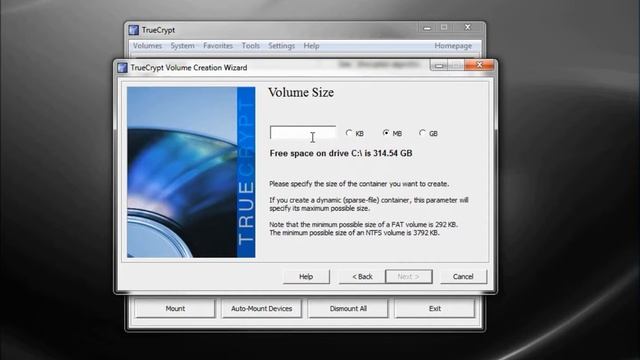Click the 'Volume Size' heading
The width and height of the screenshot is (640, 360).
coord(301,93)
